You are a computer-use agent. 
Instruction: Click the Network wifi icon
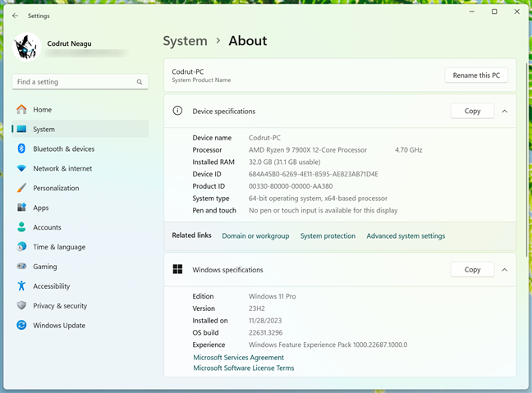[21, 168]
